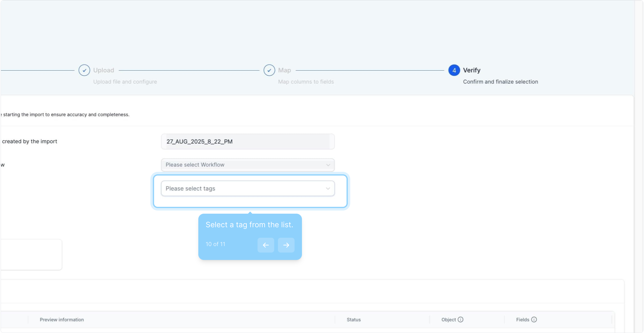644x333 pixels.
Task: Click the Object column header text
Action: point(448,320)
